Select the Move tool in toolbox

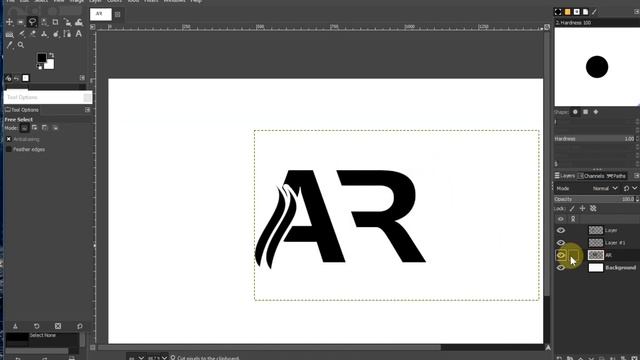click(9, 22)
